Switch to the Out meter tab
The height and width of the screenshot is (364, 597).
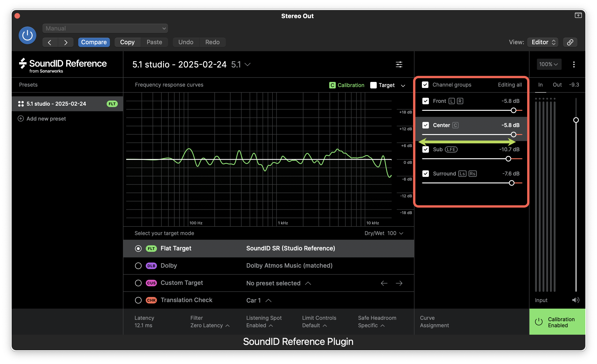(x=557, y=85)
